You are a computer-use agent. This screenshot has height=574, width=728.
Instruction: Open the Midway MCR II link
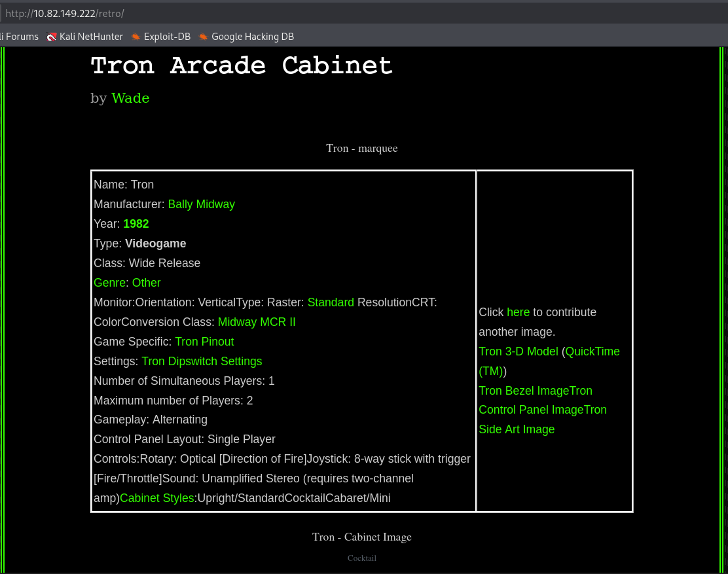pos(257,322)
